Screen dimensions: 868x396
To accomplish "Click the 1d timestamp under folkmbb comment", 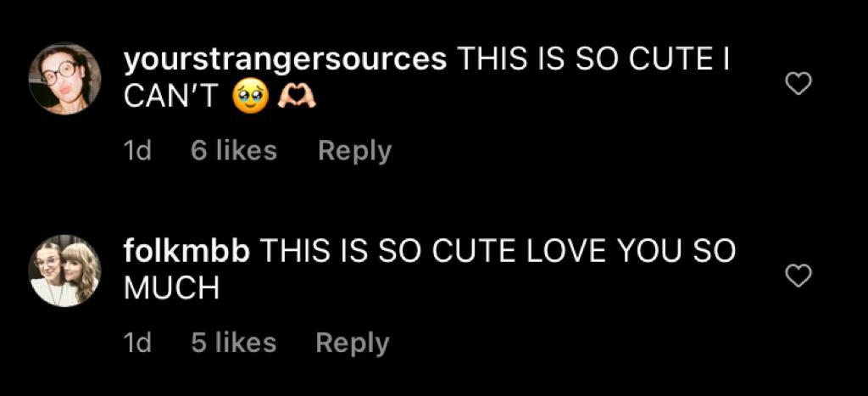I will 136,343.
